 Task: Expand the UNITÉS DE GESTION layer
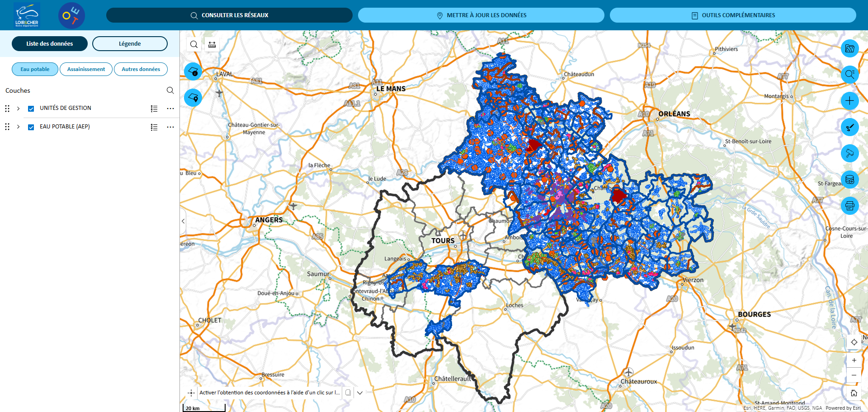pos(18,109)
